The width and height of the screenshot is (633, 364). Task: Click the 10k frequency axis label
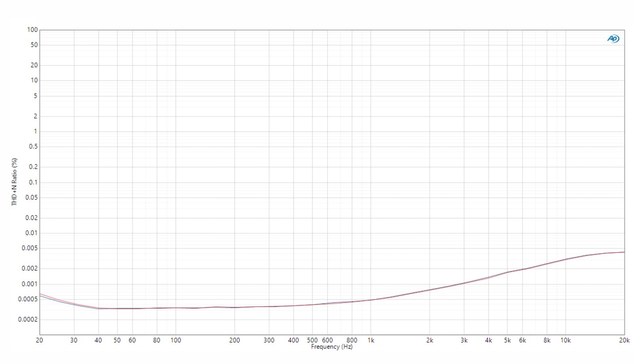coord(565,340)
